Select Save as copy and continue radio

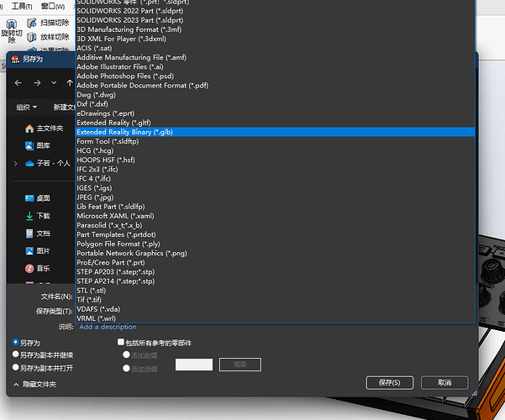15,354
